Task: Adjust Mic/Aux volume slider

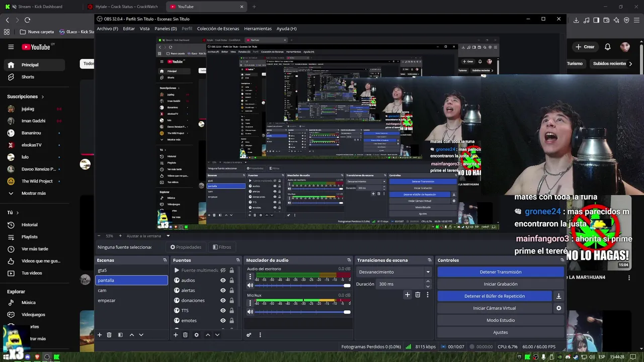Action: coord(302,312)
